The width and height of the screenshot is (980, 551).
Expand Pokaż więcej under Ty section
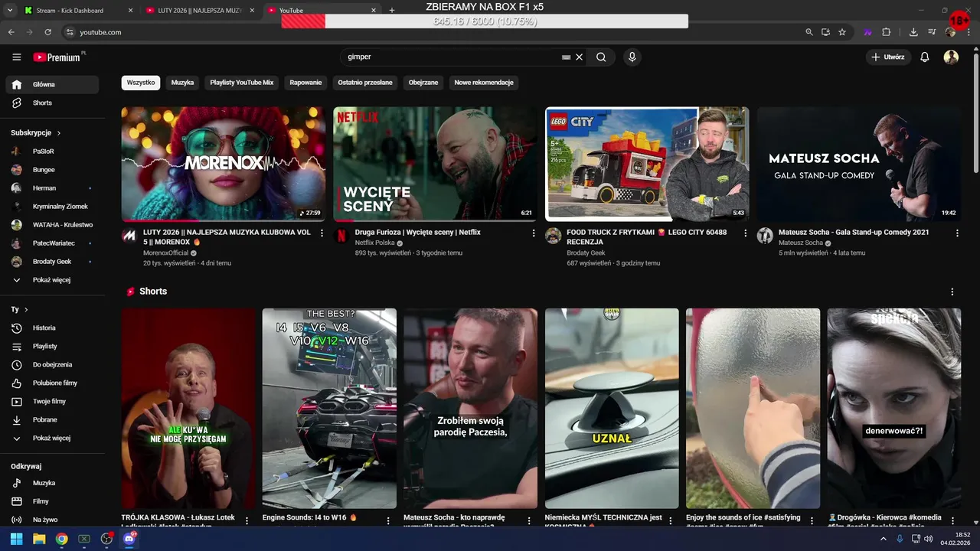click(x=52, y=439)
